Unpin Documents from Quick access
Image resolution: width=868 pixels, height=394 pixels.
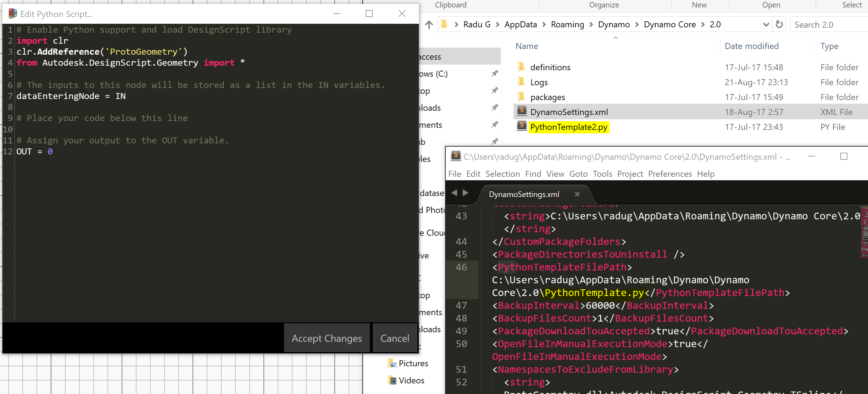pos(495,124)
